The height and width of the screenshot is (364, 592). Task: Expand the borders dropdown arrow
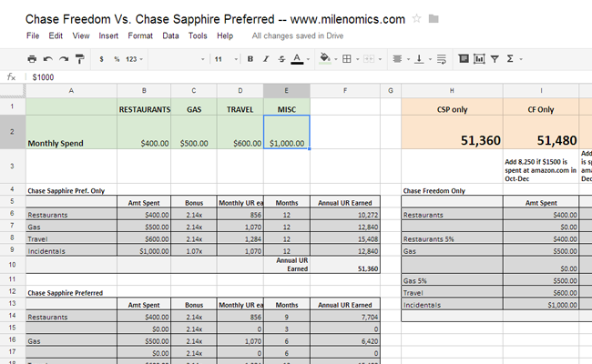coord(357,59)
